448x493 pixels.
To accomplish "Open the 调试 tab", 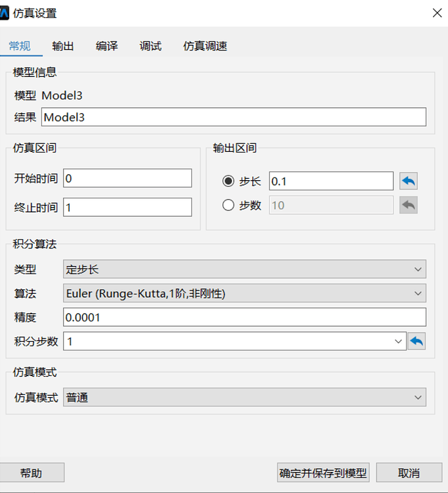I will click(150, 46).
